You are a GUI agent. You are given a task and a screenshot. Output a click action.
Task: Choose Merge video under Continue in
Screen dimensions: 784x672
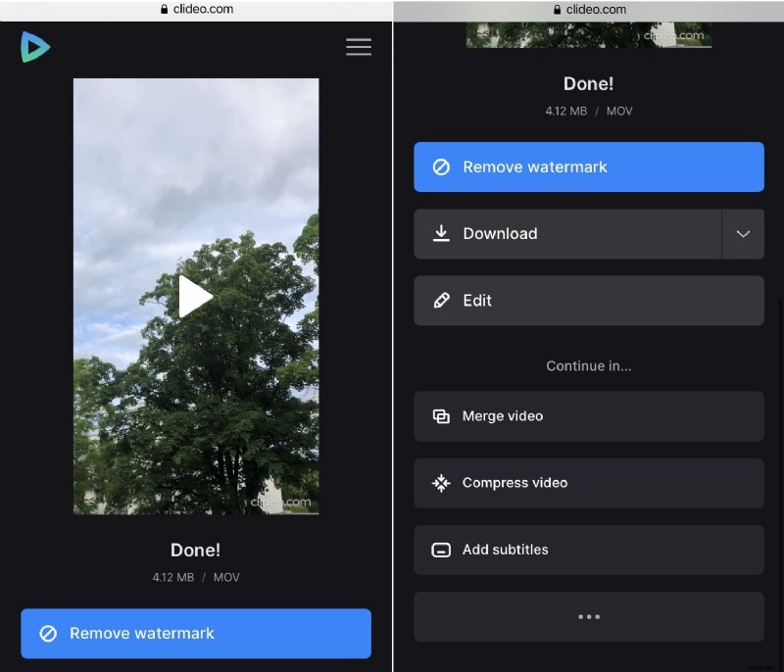(588, 415)
